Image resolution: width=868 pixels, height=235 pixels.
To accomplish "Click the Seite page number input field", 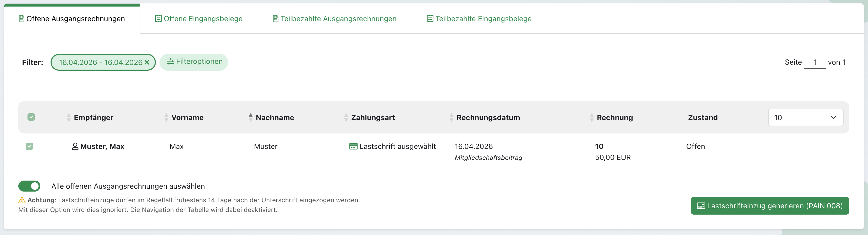I will pos(814,62).
